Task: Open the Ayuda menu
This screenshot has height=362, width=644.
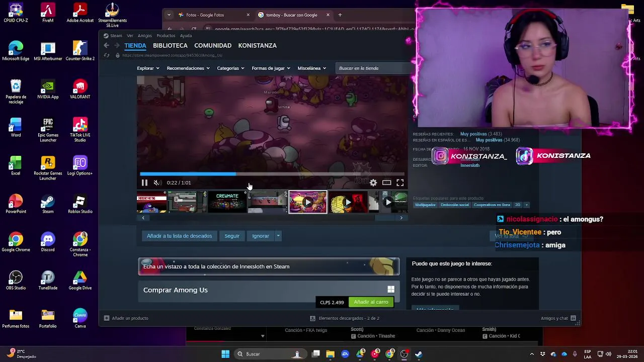Action: [x=186, y=36]
